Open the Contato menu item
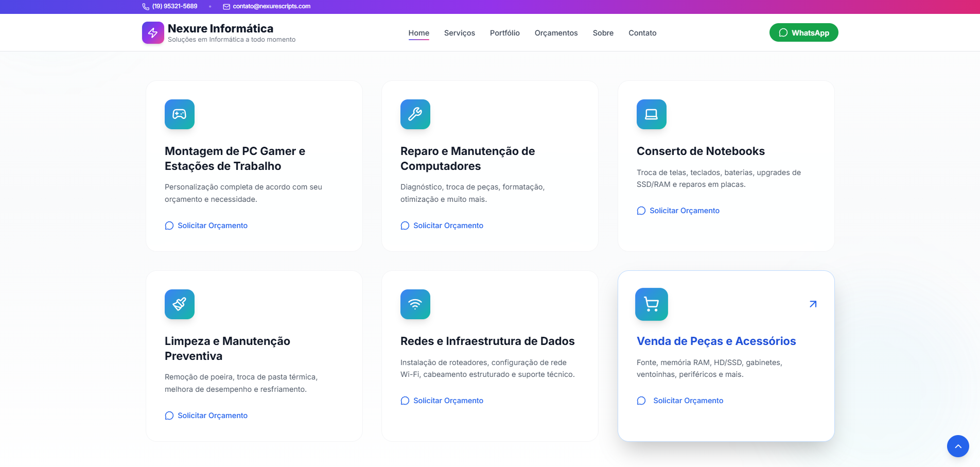The height and width of the screenshot is (467, 980). coord(642,33)
